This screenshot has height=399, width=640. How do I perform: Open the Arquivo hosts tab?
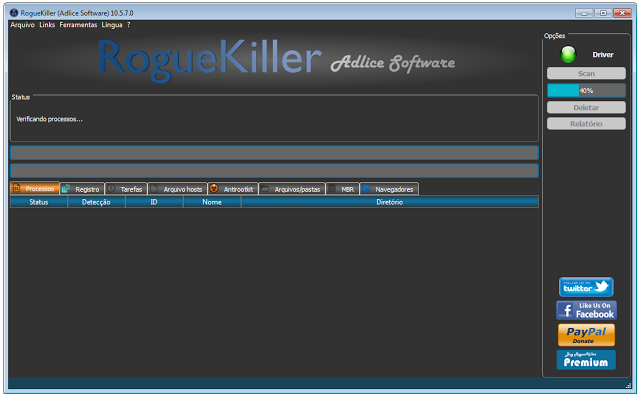coord(178,189)
